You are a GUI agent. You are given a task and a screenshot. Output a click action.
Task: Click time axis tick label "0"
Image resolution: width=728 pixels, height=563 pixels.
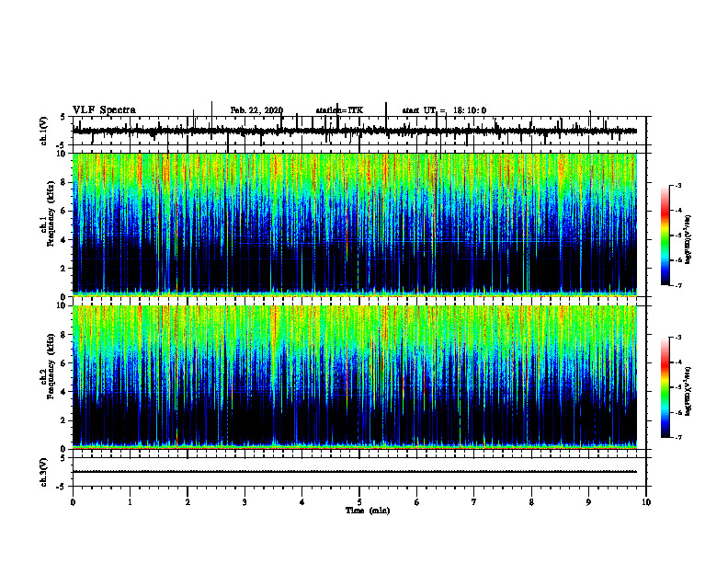pyautogui.click(x=73, y=502)
